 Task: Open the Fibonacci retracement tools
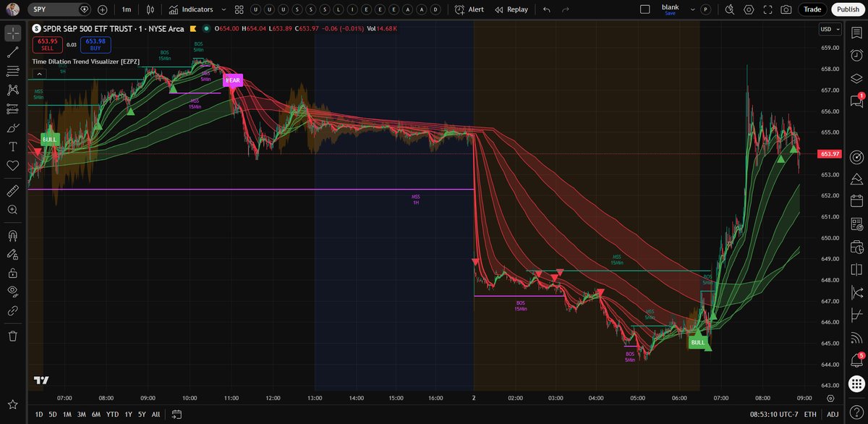[x=12, y=71]
